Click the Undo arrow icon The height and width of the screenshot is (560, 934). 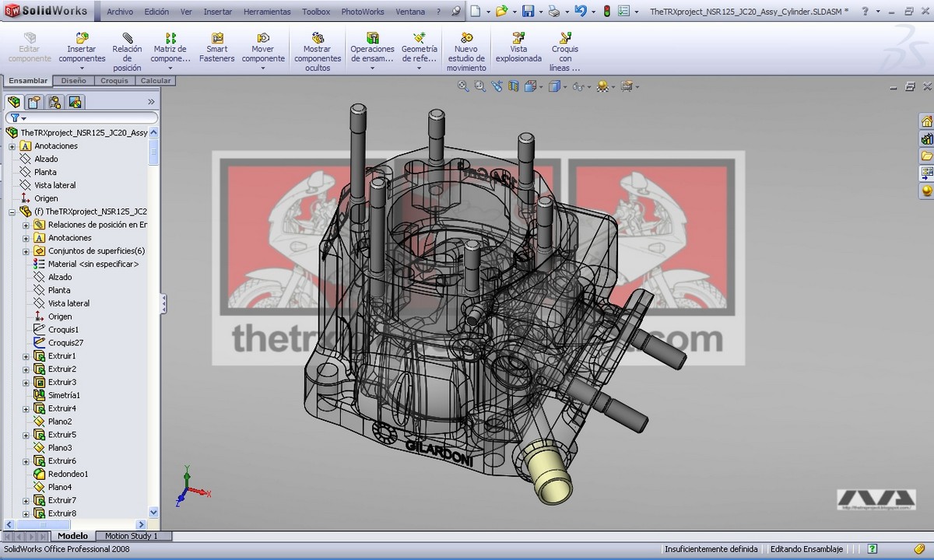pyautogui.click(x=581, y=12)
